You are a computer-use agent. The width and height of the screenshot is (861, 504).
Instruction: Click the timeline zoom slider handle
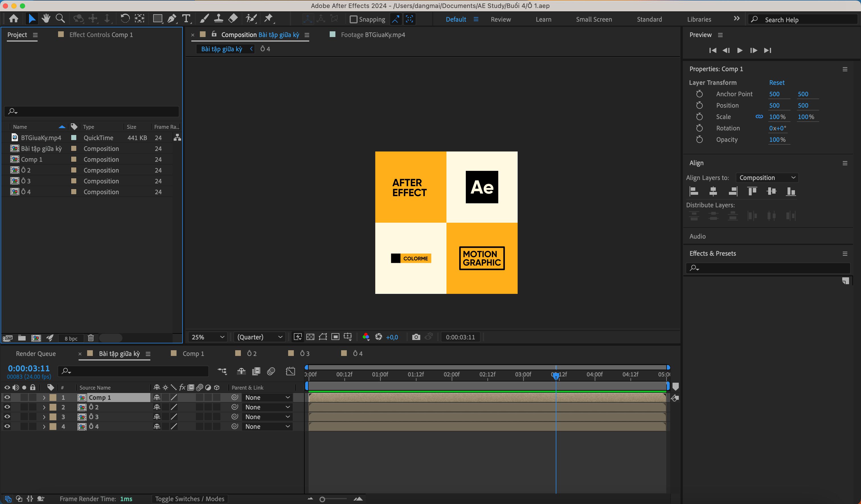click(x=322, y=499)
